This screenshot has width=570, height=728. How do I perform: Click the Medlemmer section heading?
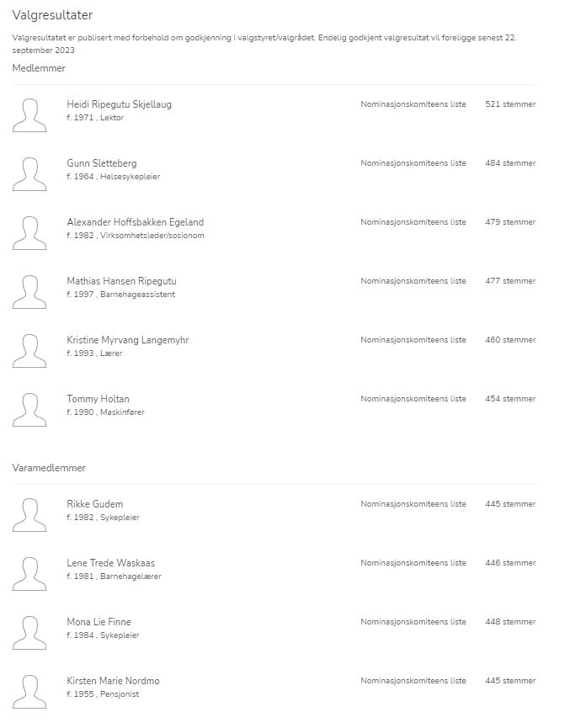[39, 68]
